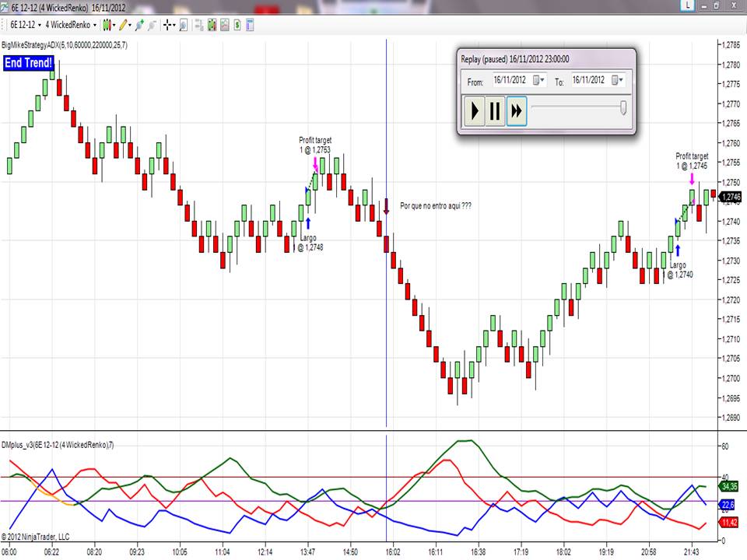
Task: Click the 1,2785 price axis label
Action: tap(731, 45)
